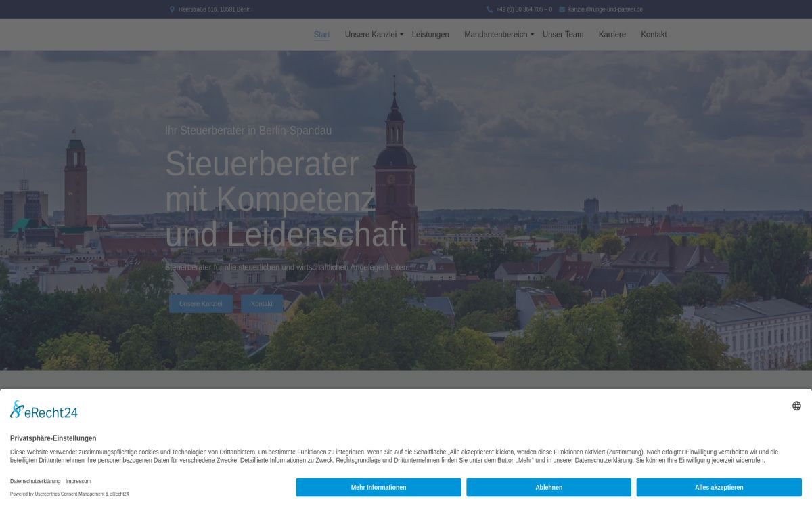812x508 pixels.
Task: Click the phone icon in the top bar
Action: point(489,9)
